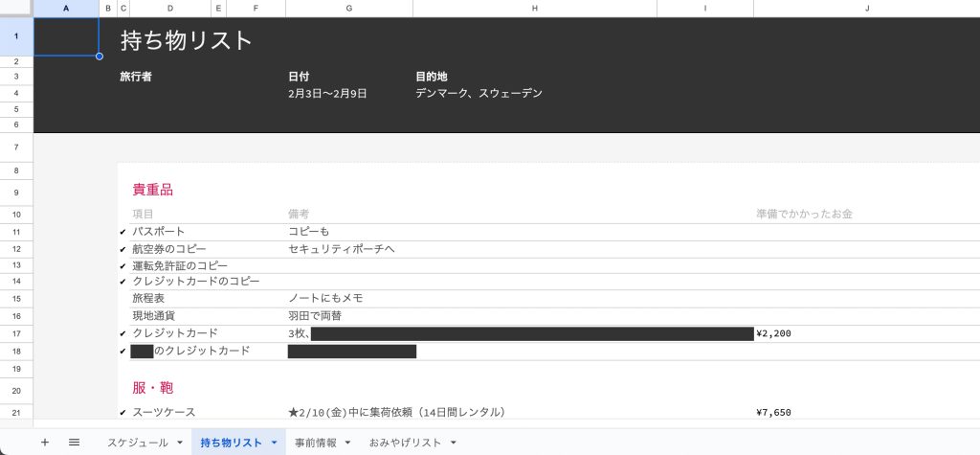Click the 服・鞄 section heading
980x455 pixels.
click(152, 388)
